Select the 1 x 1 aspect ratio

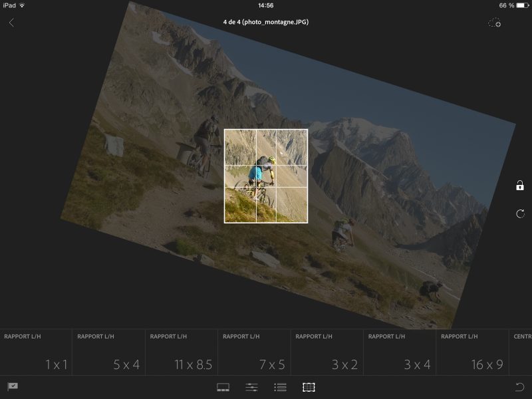37,352
